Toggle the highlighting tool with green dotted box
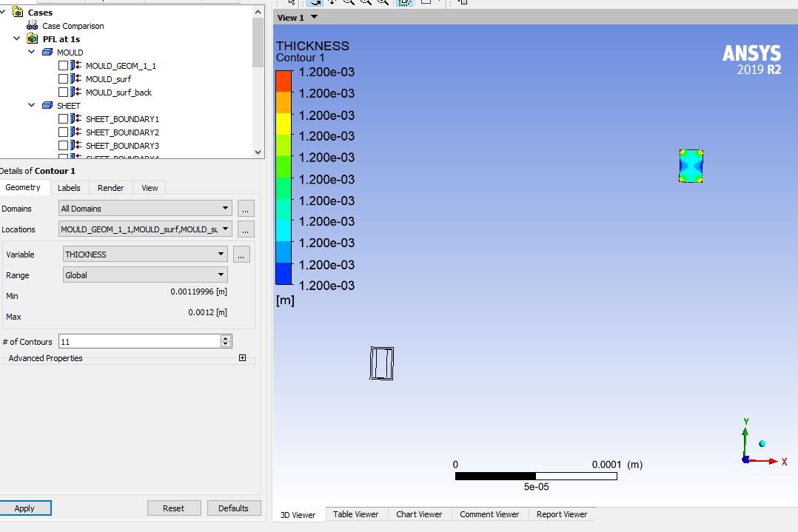Image resolution: width=798 pixels, height=532 pixels. point(404,1)
